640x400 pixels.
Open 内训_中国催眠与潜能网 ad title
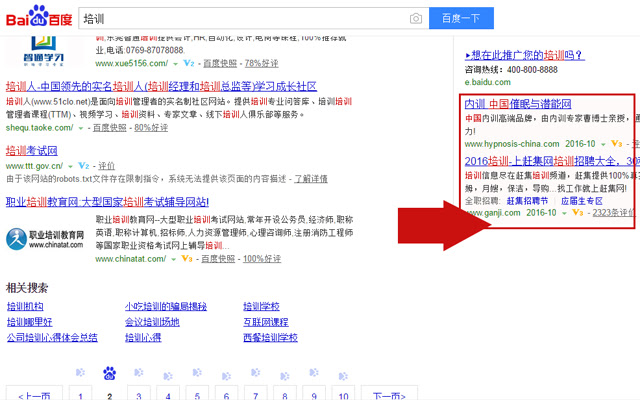[518, 104]
